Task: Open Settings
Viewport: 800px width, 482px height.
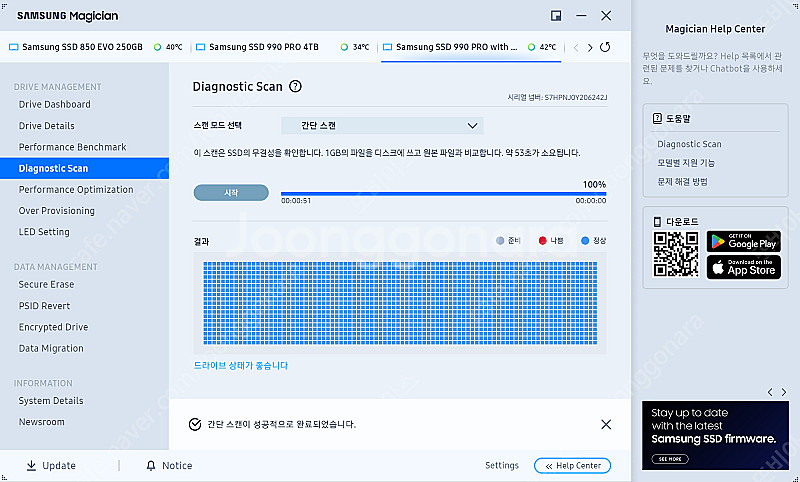Action: pyautogui.click(x=502, y=465)
